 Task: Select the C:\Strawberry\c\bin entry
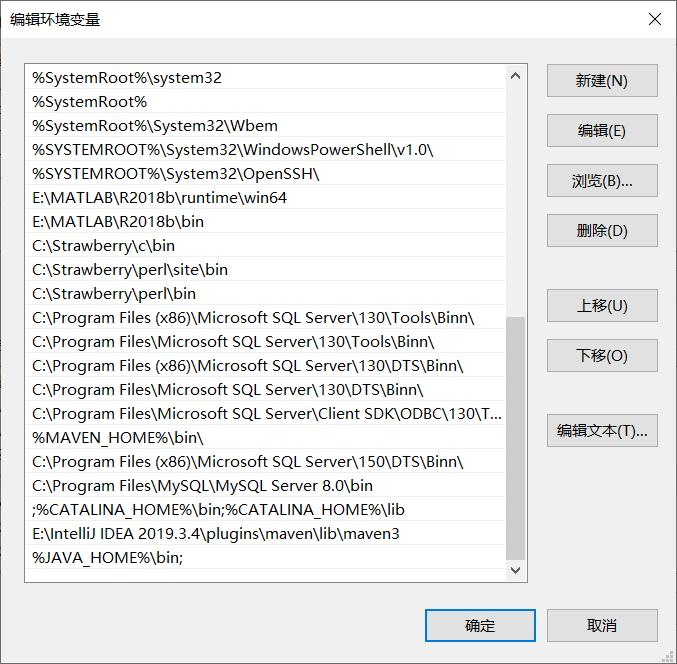click(265, 246)
